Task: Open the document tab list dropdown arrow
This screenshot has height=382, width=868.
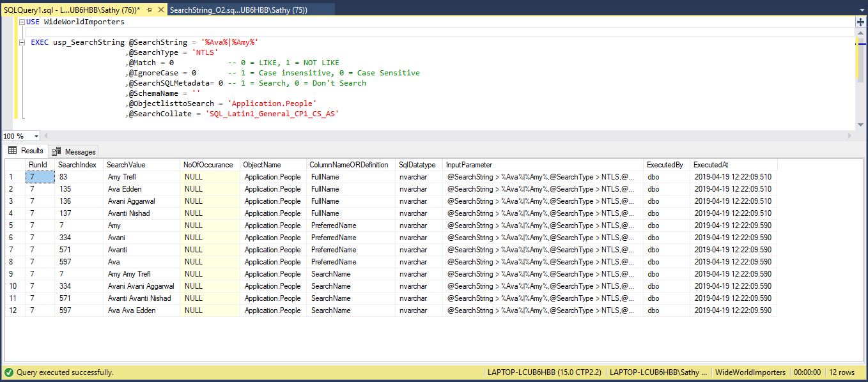Action: coord(860,10)
